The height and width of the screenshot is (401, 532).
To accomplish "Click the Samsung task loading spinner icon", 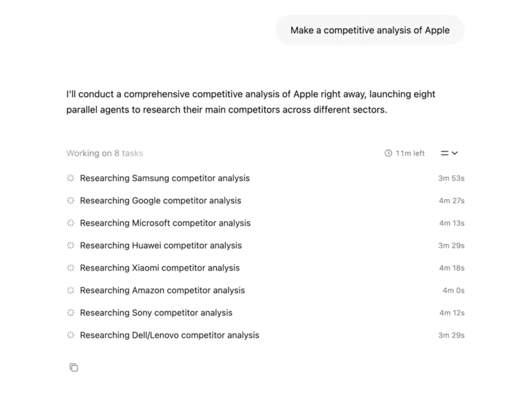I will (x=71, y=178).
